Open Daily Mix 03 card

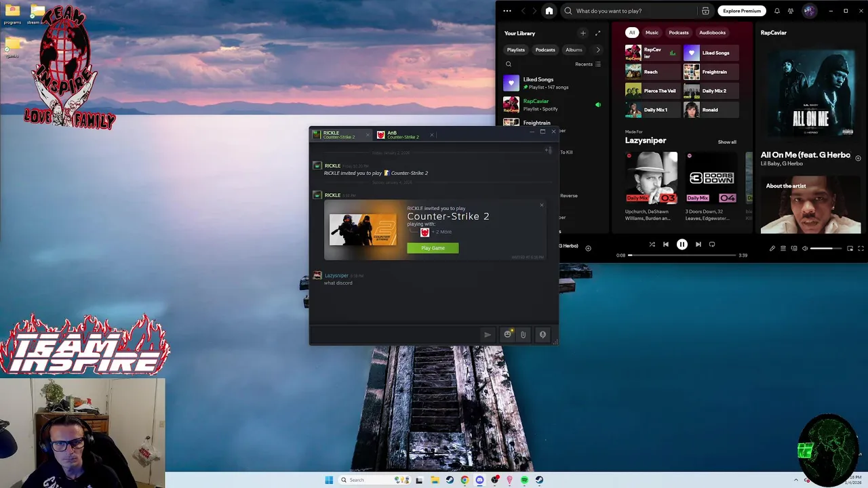coord(651,186)
